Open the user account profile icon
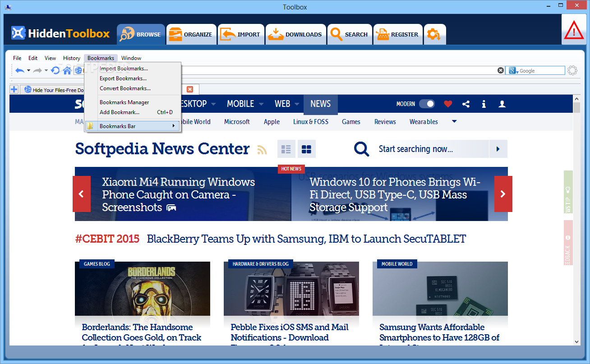The width and height of the screenshot is (590, 364). tap(502, 104)
